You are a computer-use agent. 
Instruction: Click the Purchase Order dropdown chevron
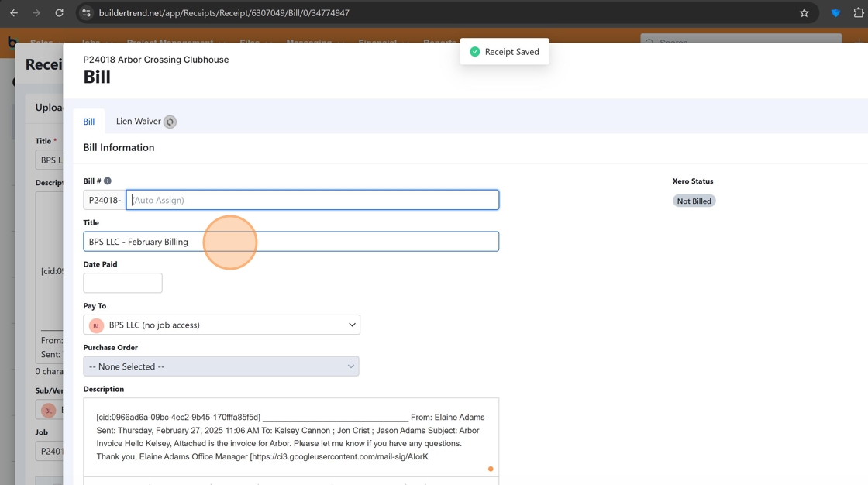pos(350,366)
